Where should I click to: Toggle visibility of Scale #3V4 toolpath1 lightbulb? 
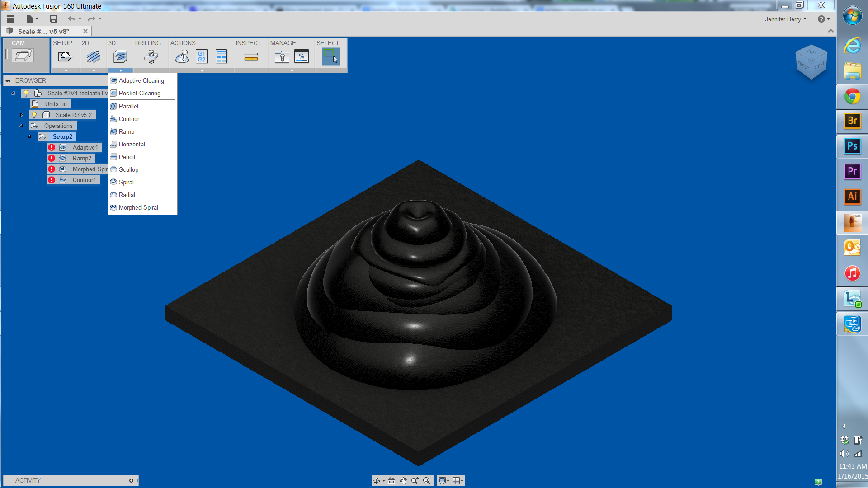[26, 93]
